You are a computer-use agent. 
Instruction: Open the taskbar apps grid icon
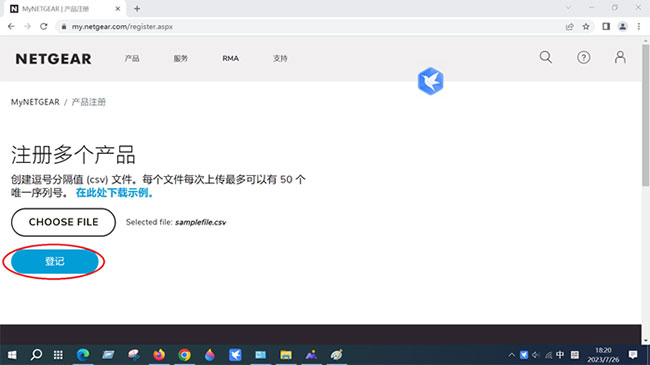coord(58,355)
